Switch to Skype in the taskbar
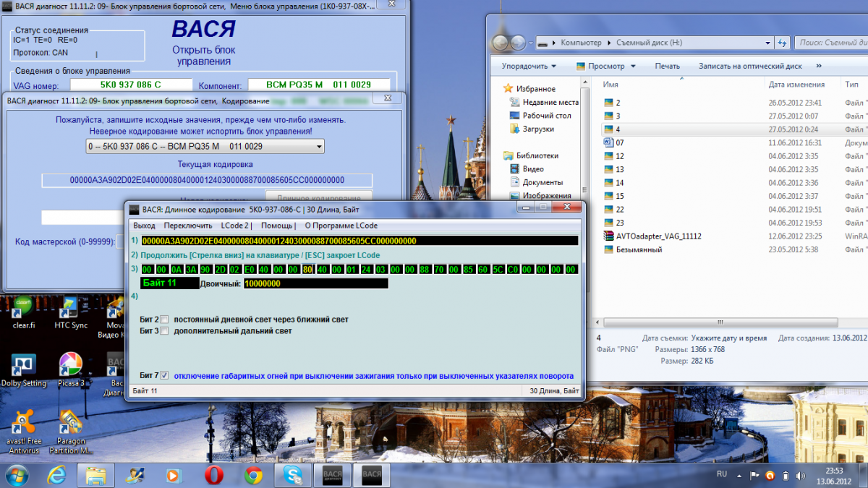 292,475
